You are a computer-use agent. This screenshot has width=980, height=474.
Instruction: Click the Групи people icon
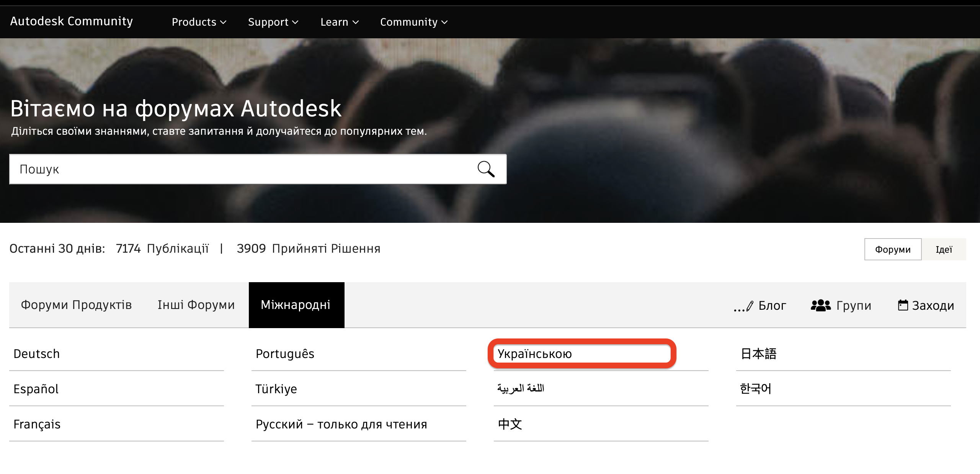point(820,305)
